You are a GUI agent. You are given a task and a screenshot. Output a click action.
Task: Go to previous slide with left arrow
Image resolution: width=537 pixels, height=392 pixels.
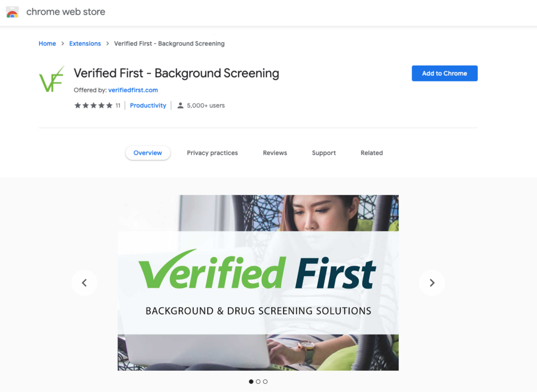click(84, 283)
